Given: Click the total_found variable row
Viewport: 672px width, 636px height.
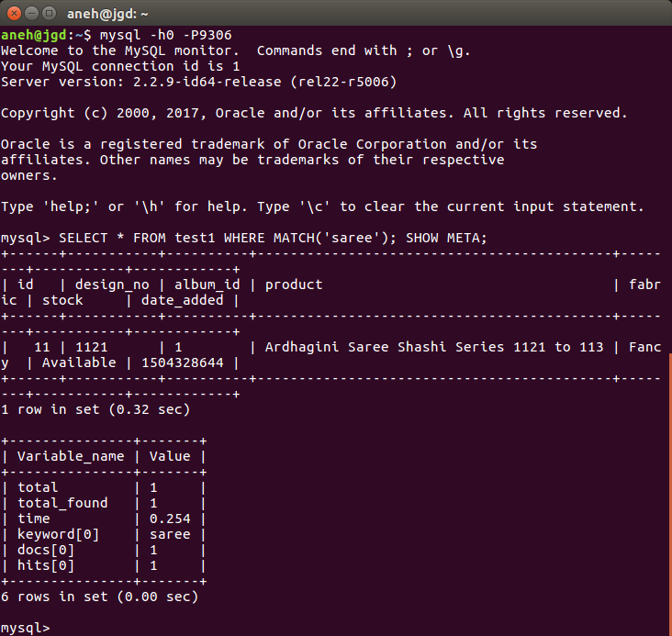Looking at the screenshot, I should click(104, 503).
